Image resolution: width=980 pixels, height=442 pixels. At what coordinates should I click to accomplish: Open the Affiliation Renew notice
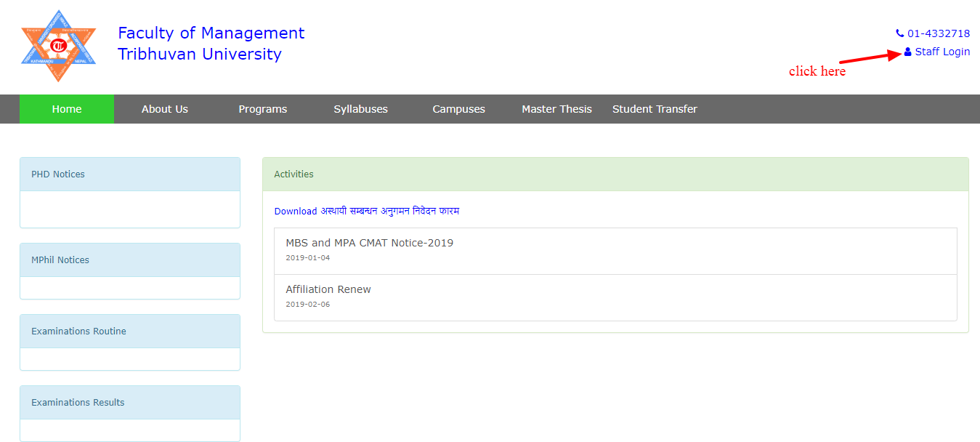tap(328, 289)
